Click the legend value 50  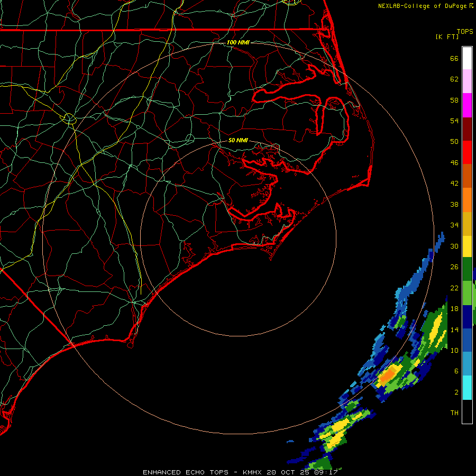click(x=454, y=142)
